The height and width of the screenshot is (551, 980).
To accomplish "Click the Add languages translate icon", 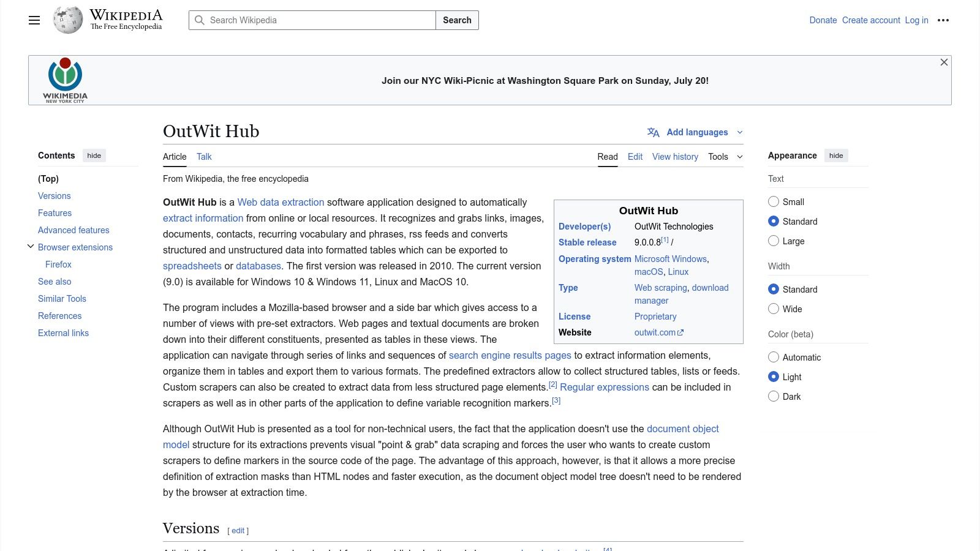I will (654, 132).
